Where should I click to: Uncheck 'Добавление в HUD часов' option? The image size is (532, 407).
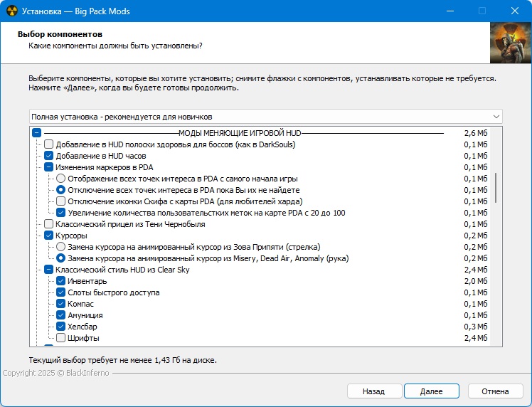click(x=49, y=156)
